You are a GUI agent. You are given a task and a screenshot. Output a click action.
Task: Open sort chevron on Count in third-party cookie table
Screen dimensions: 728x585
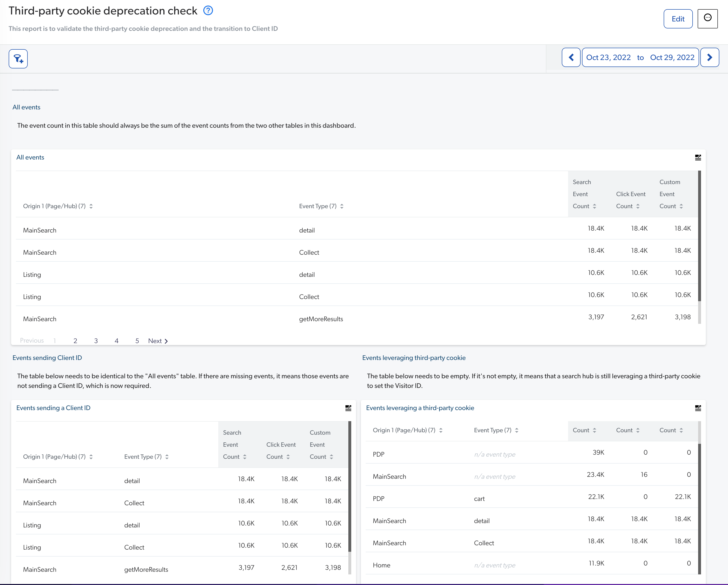pos(595,430)
